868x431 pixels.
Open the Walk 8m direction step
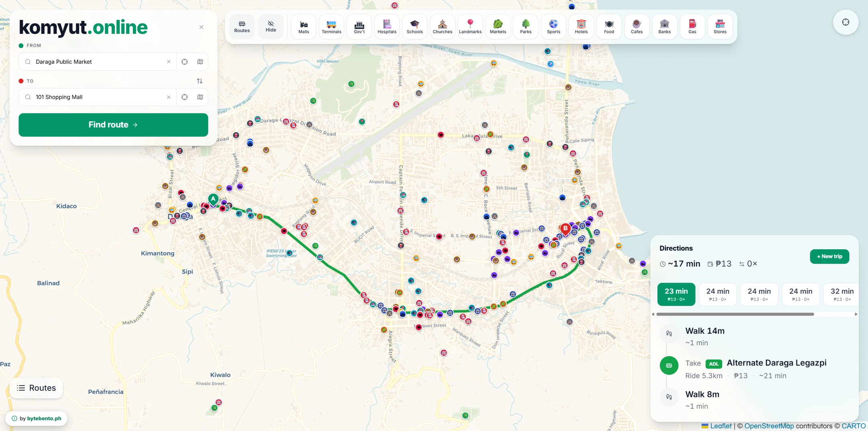pyautogui.click(x=755, y=400)
